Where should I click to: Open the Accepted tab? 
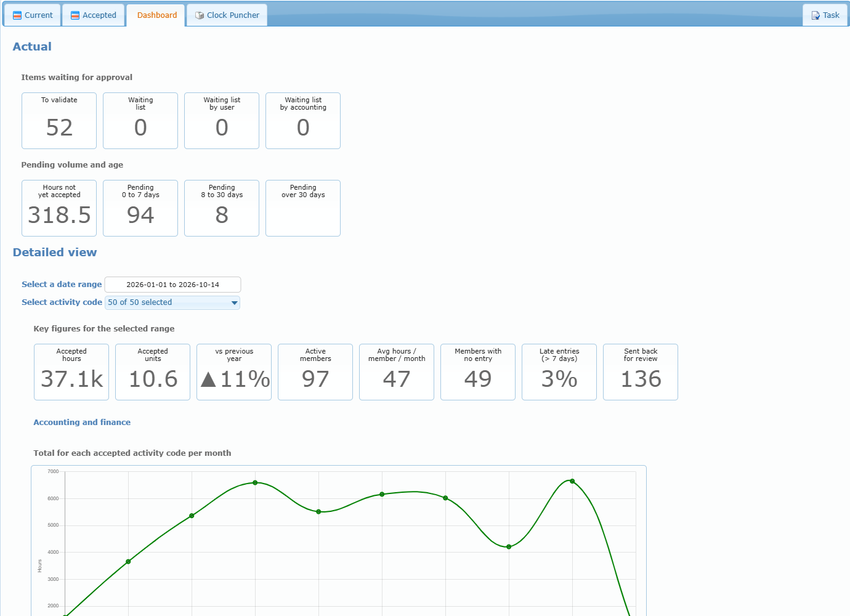click(94, 15)
